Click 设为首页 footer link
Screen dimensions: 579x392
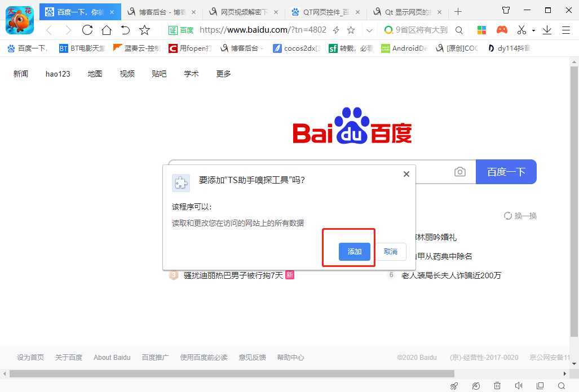coord(30,357)
